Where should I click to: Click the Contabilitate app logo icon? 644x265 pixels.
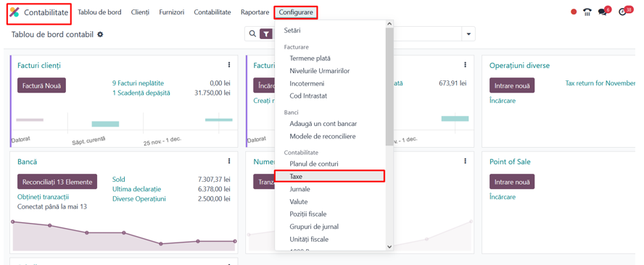(15, 12)
